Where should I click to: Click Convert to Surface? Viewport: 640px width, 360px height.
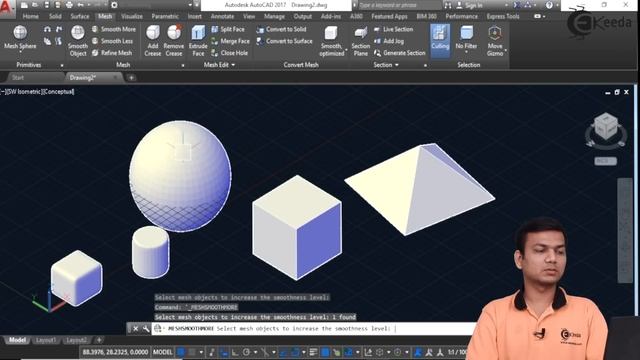[x=284, y=41]
